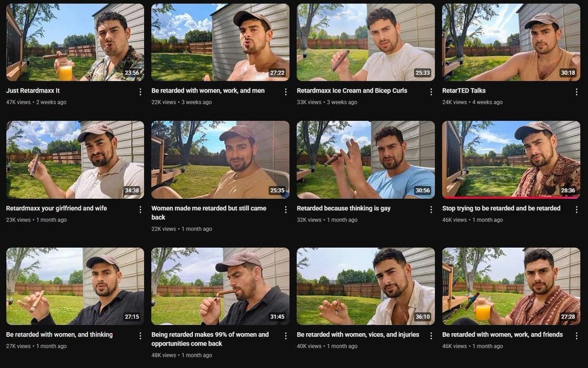Click the 31:45 duration video thumbnail
Viewport: 588px width, 368px height.
point(220,286)
